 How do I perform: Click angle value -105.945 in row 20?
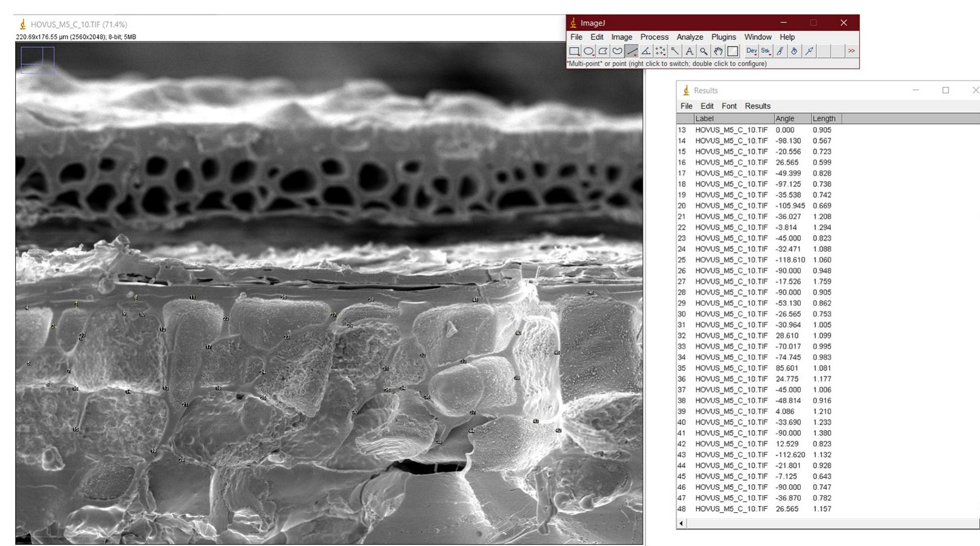click(x=790, y=206)
